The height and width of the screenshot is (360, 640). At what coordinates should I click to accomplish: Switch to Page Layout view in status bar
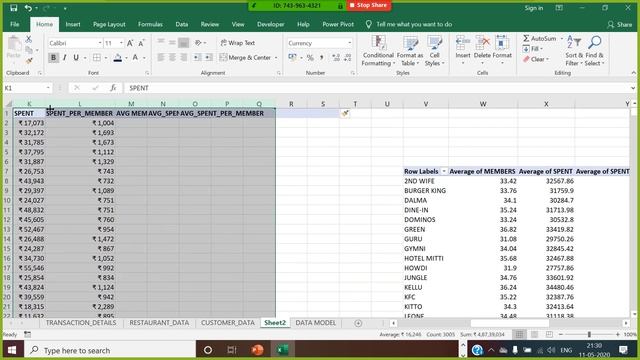pos(534,334)
